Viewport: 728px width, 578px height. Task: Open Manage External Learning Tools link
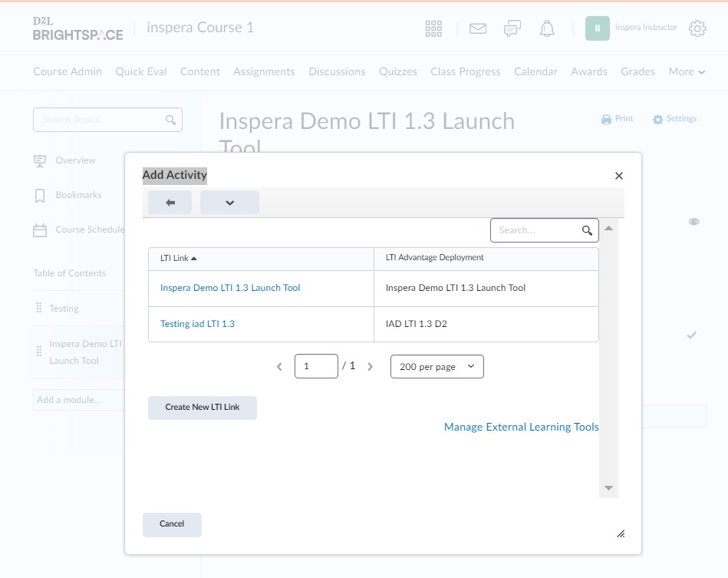tap(522, 427)
